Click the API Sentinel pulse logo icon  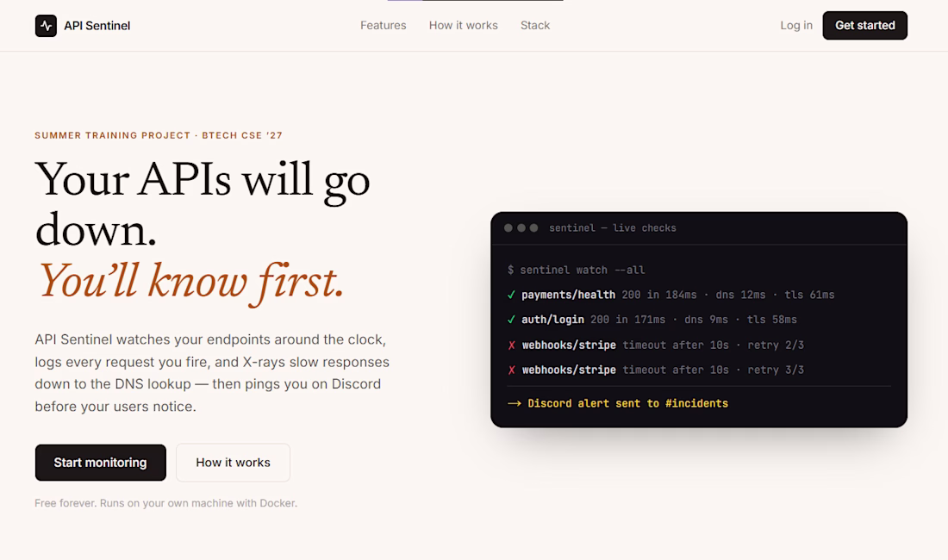(x=46, y=26)
